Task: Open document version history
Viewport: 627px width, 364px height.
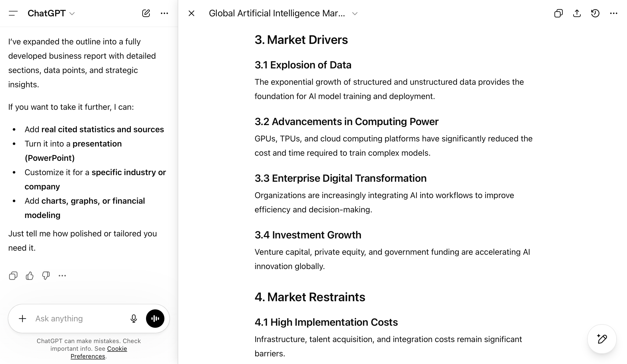Action: [595, 13]
